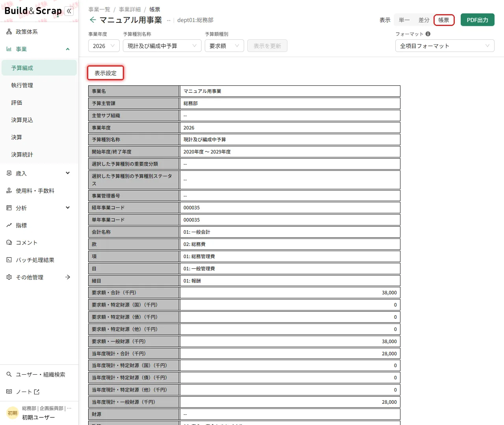Switch display to 差分 mode

tap(424, 20)
